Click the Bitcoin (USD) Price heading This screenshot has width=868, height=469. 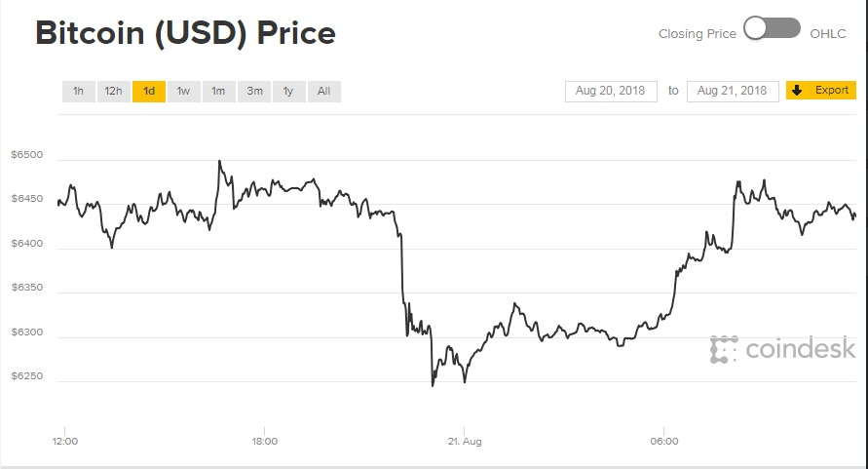[185, 33]
